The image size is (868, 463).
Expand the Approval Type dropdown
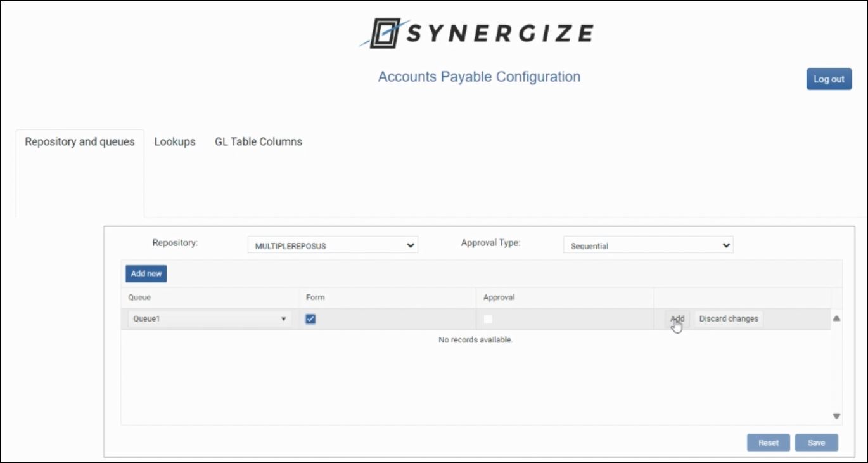[648, 245]
